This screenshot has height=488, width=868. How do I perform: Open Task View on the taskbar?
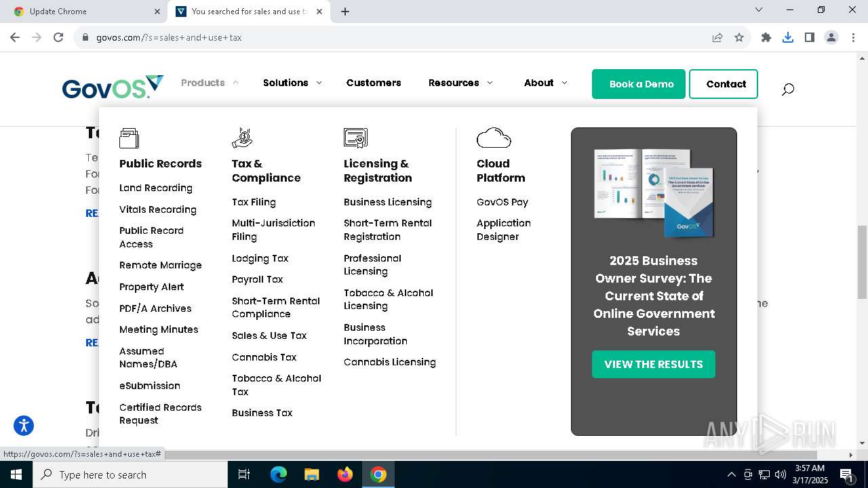tap(244, 474)
